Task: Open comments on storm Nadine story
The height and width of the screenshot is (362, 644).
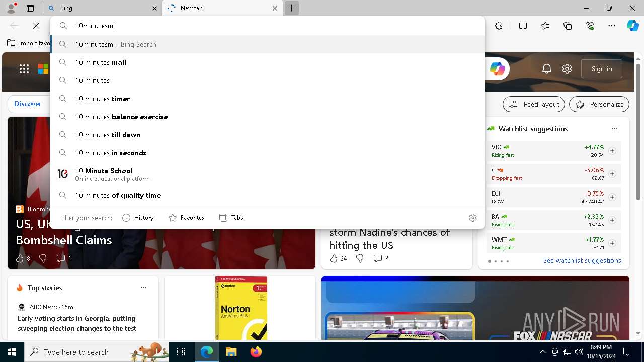Action: (381, 258)
